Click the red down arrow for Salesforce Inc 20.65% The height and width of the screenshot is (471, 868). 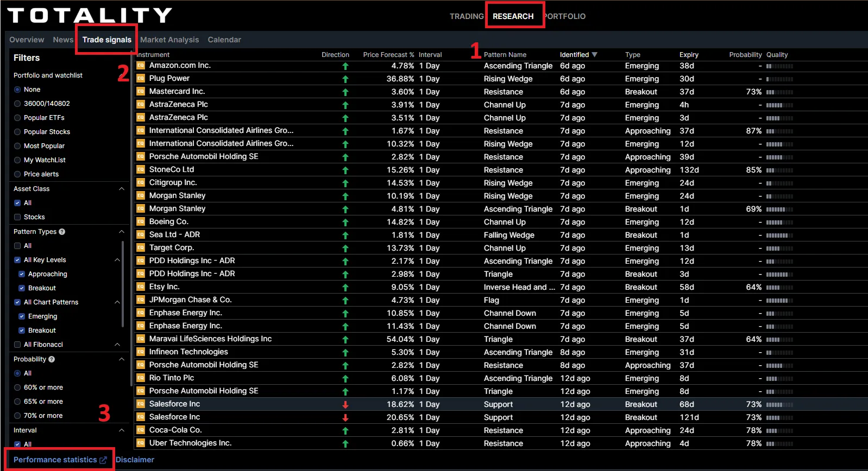(x=345, y=418)
